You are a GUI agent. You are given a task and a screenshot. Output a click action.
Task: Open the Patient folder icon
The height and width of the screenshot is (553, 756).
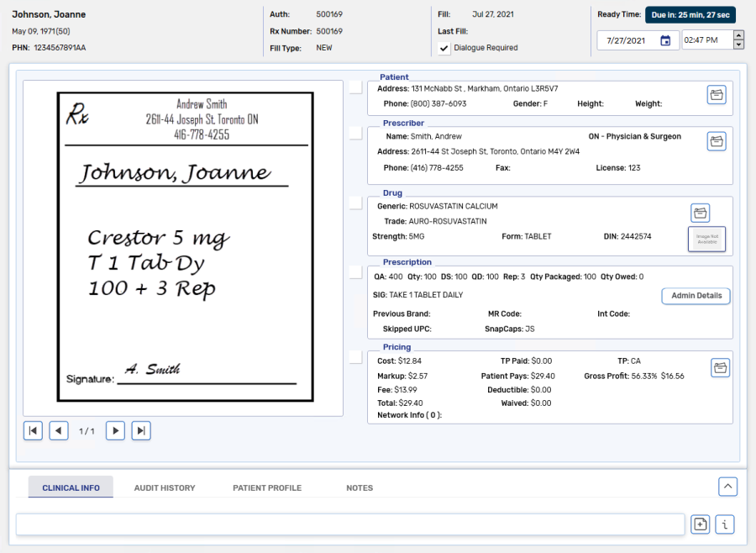coord(717,95)
